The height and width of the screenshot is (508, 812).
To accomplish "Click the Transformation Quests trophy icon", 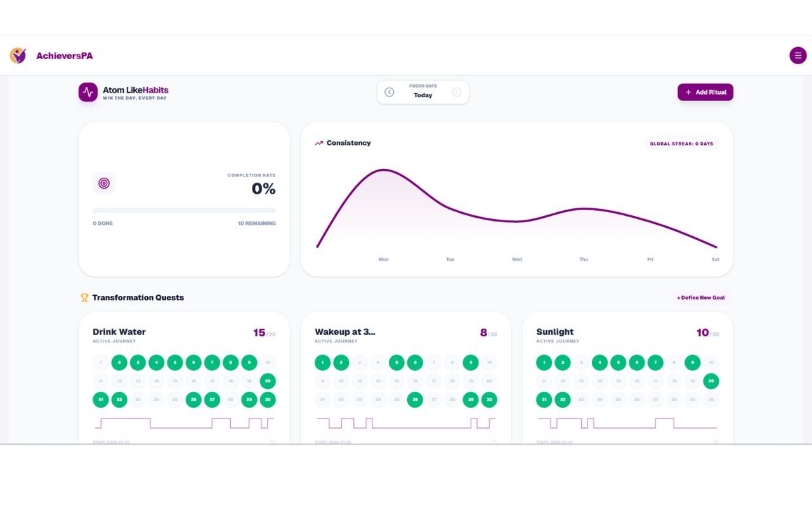I will pos(84,297).
